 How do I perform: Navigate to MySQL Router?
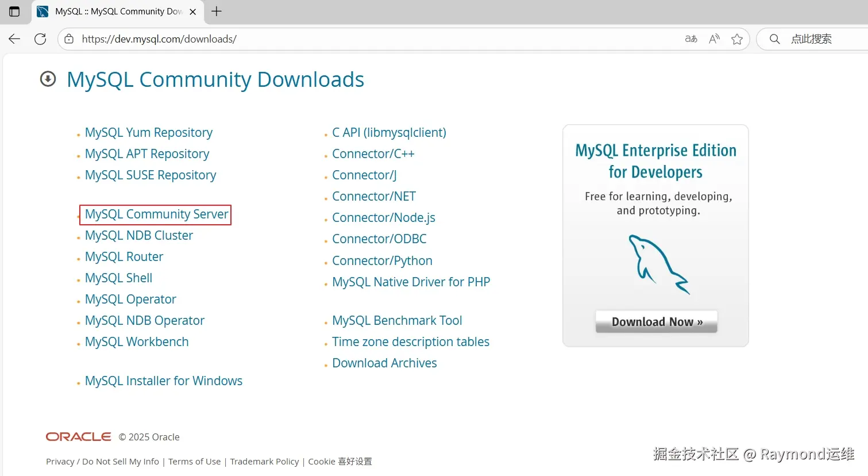click(124, 256)
